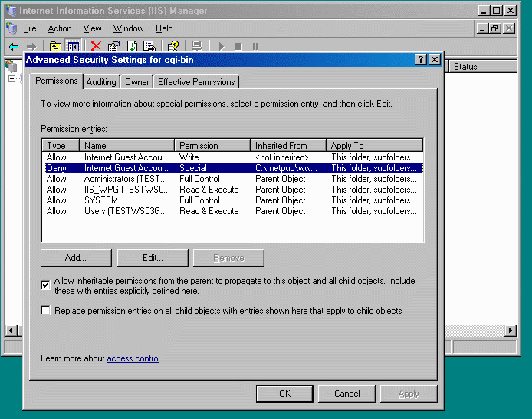Toggle the Show/Hide Console Tree icon
This screenshot has height=419, width=532.
pos(74,46)
